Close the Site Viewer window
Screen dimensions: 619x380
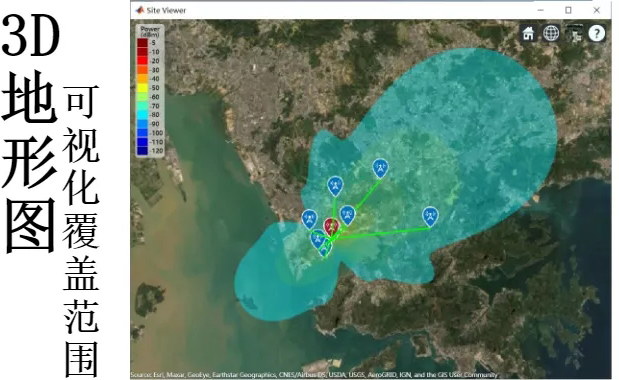point(596,10)
